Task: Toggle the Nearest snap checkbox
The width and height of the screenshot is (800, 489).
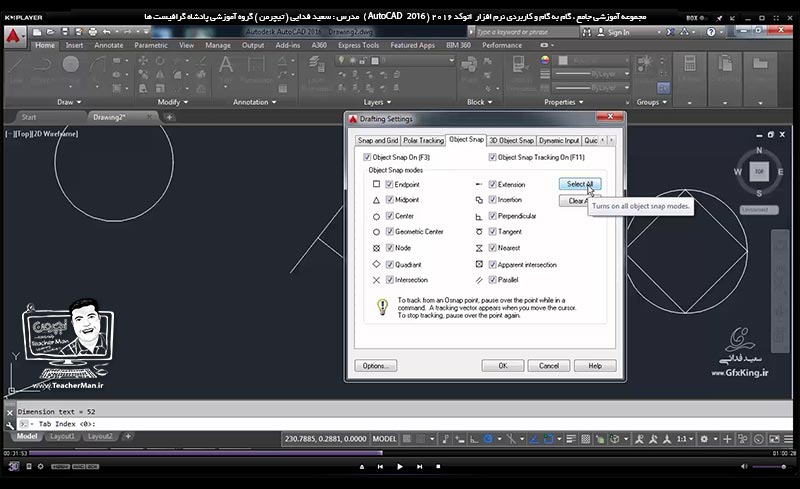Action: click(492, 248)
